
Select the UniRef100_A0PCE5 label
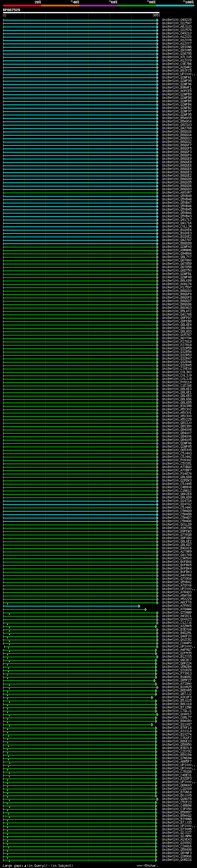pos(177,91)
